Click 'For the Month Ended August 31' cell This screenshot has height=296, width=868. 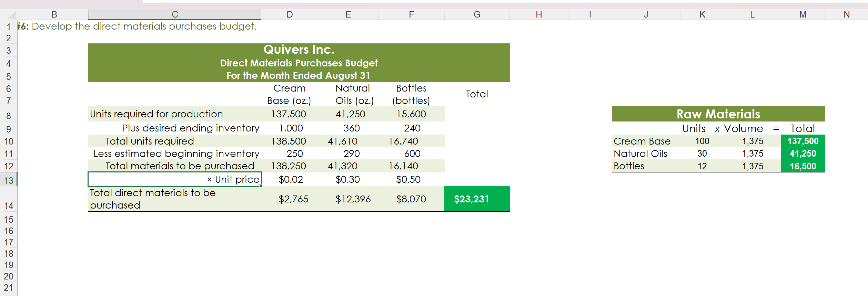click(x=299, y=75)
